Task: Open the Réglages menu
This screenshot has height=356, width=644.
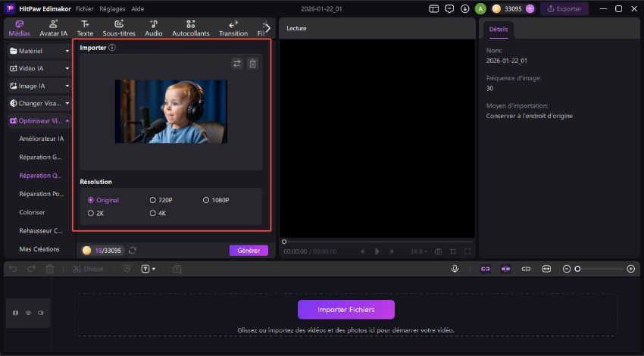Action: pos(112,8)
